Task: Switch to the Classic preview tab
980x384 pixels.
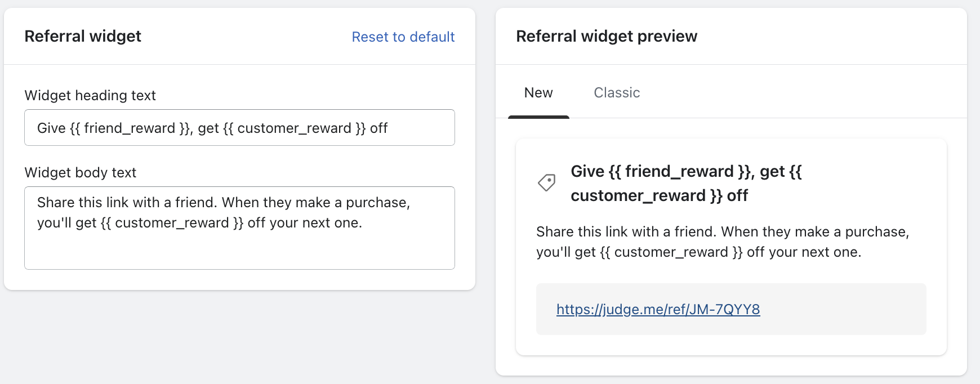Action: click(x=617, y=93)
